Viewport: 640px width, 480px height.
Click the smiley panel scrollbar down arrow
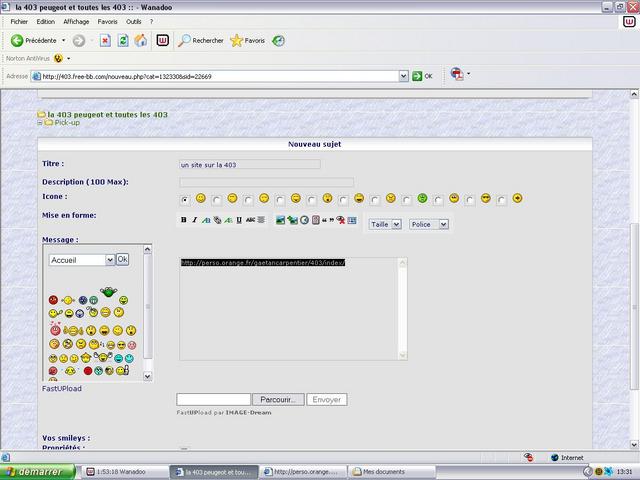(148, 376)
